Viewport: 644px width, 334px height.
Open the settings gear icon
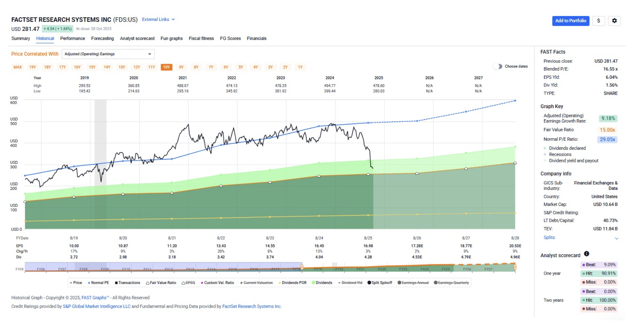614,21
